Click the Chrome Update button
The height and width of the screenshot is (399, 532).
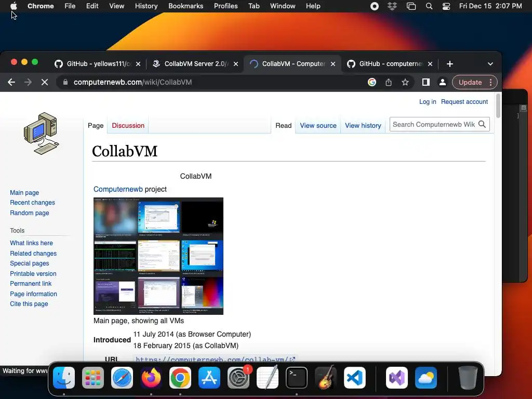click(470, 82)
